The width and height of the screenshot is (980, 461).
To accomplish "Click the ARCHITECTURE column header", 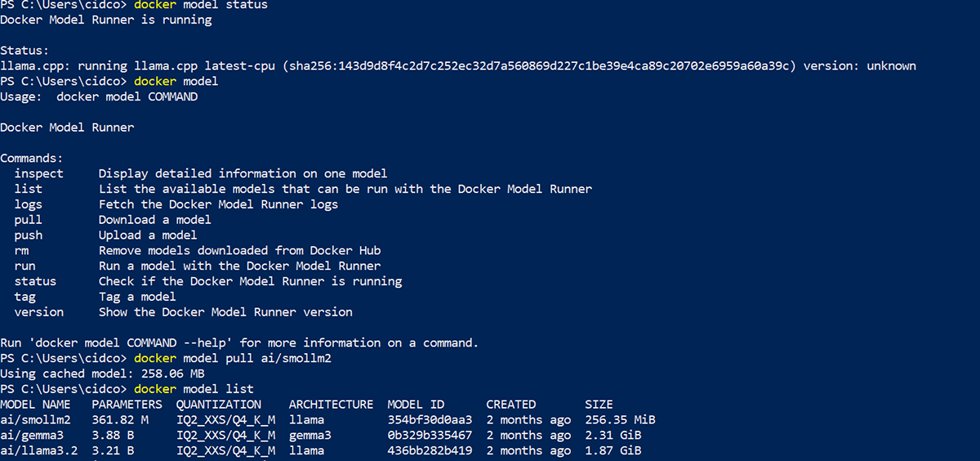I will coord(331,404).
